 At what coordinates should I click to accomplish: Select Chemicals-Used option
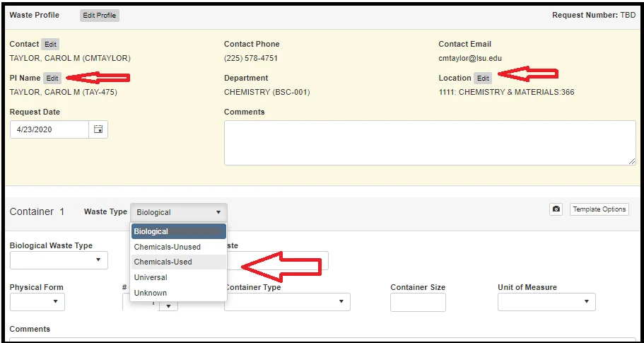pos(163,262)
